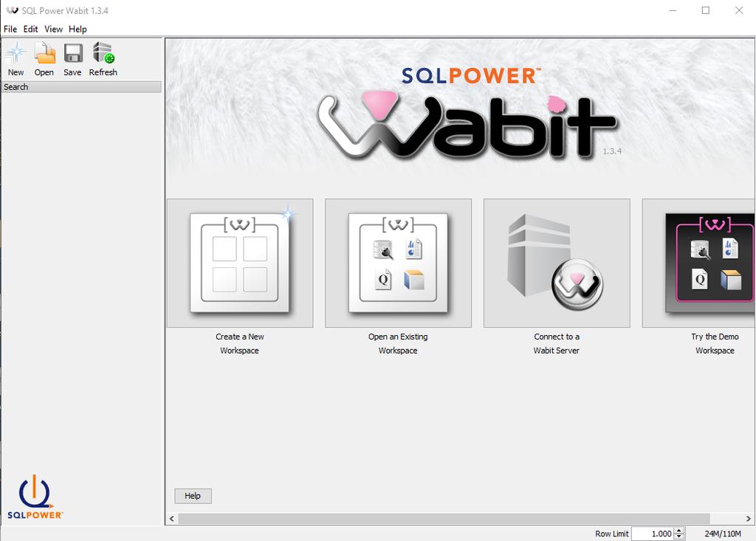Image resolution: width=756 pixels, height=541 pixels.
Task: Click the Create a New Workspace label
Action: click(240, 343)
